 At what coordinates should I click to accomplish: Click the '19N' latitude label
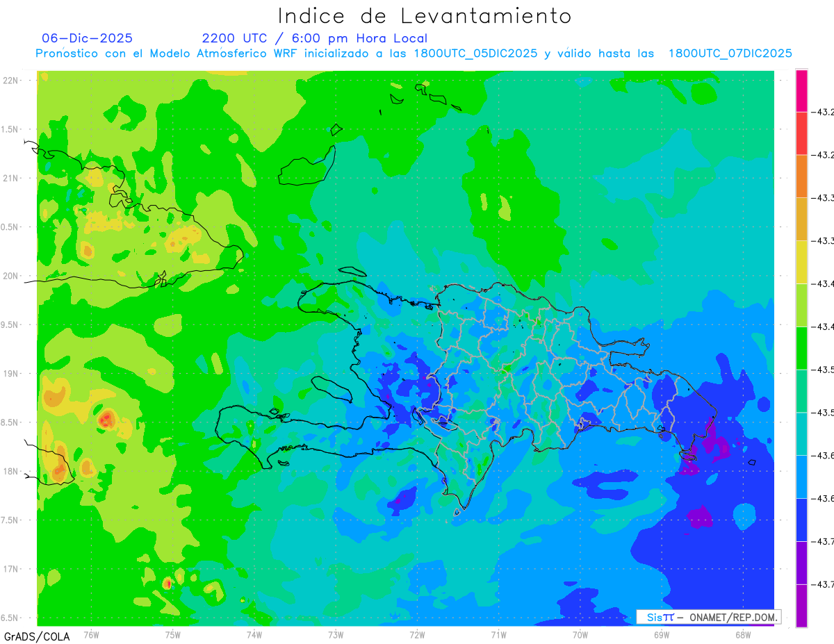point(10,374)
